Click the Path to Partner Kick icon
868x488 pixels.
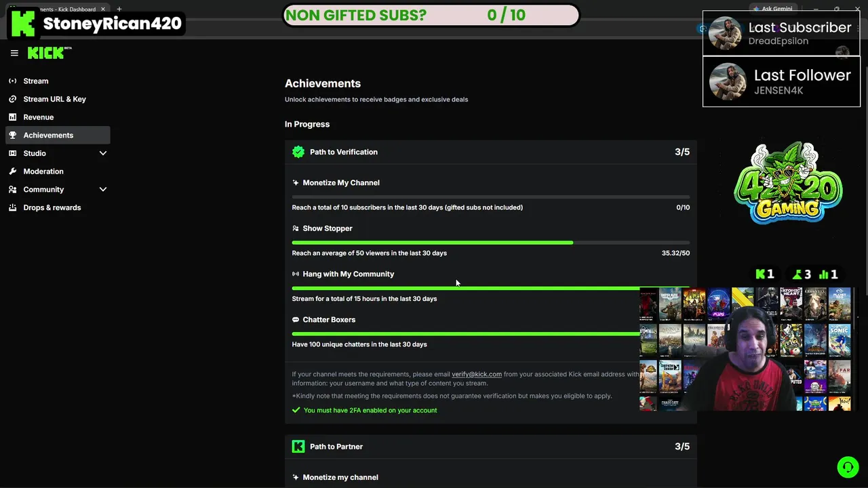tap(298, 446)
